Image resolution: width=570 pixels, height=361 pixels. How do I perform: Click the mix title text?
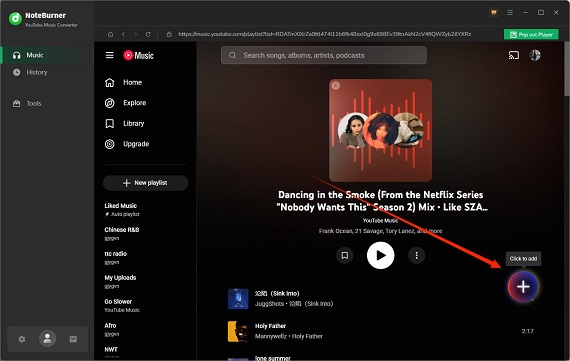[x=381, y=201]
